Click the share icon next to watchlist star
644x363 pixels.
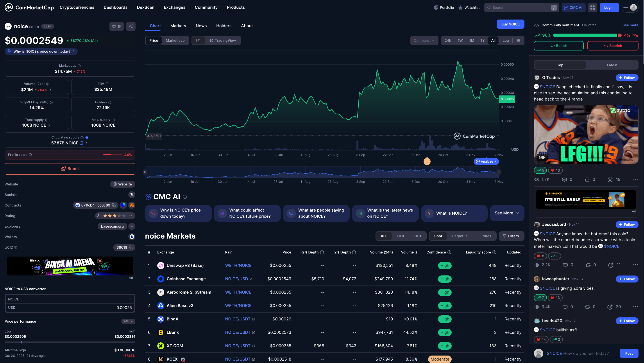click(x=131, y=26)
